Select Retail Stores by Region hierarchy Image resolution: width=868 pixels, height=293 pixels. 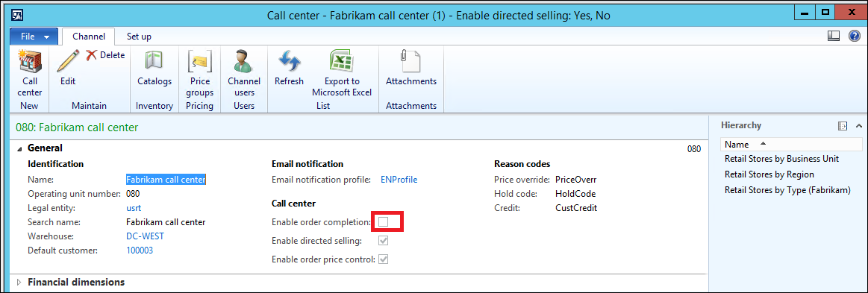pyautogui.click(x=769, y=174)
